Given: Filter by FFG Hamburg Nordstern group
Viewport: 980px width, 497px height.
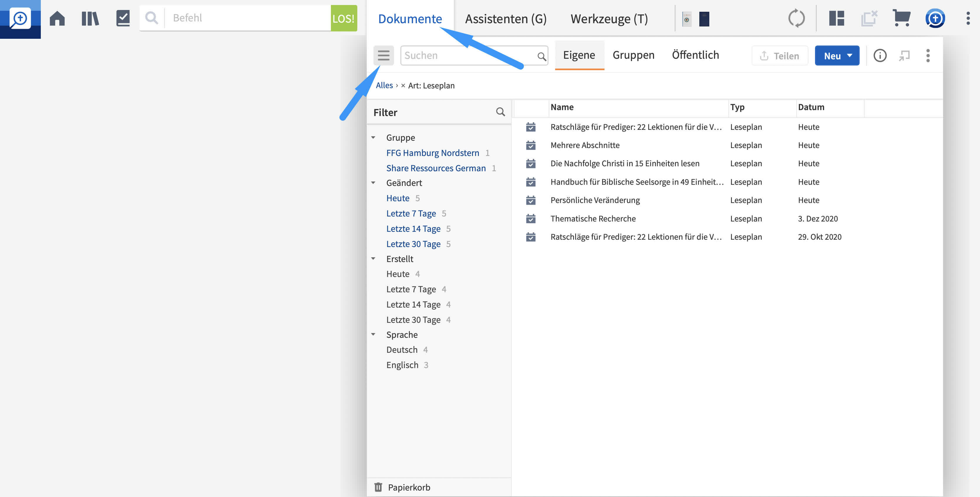Looking at the screenshot, I should point(432,153).
